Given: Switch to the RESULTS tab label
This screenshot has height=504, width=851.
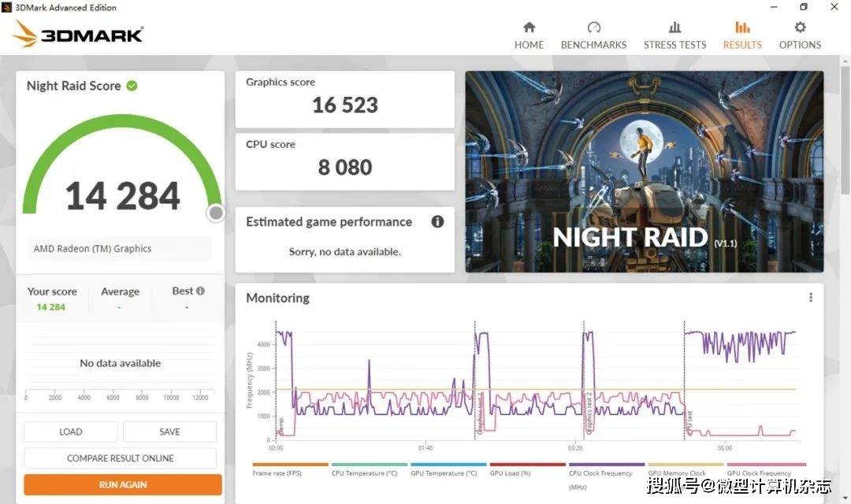Looking at the screenshot, I should coord(742,45).
